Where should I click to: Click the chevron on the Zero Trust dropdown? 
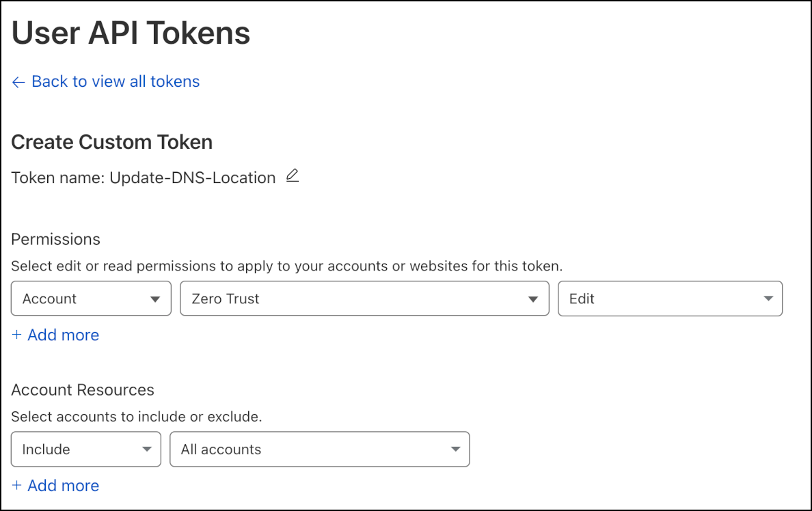tap(534, 299)
